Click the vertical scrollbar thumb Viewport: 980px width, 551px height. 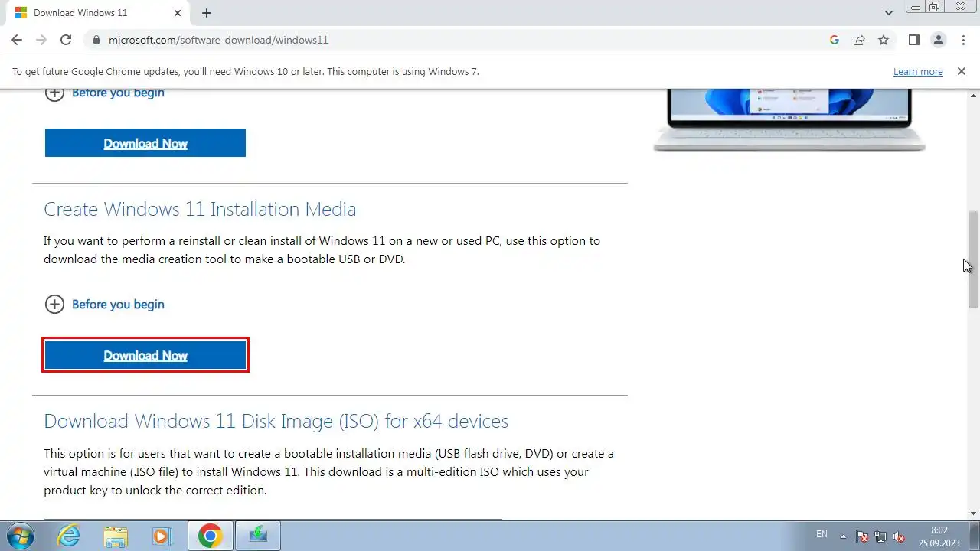tap(974, 259)
